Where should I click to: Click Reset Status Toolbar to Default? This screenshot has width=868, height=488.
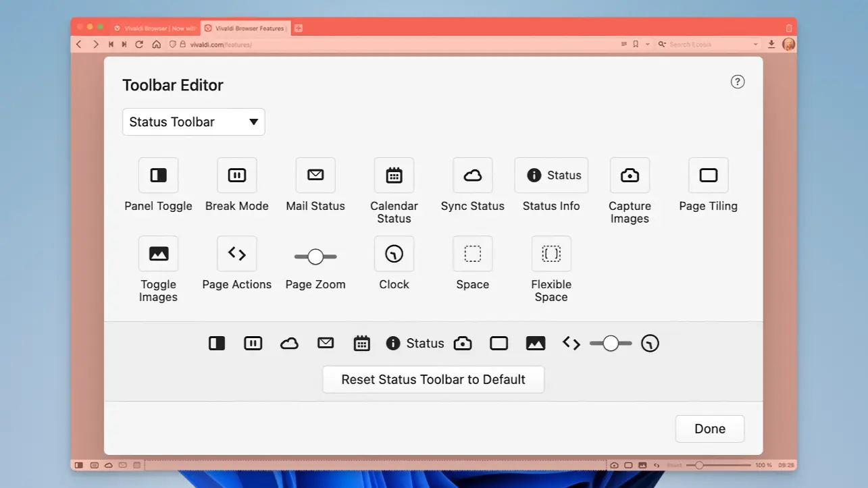click(x=433, y=379)
